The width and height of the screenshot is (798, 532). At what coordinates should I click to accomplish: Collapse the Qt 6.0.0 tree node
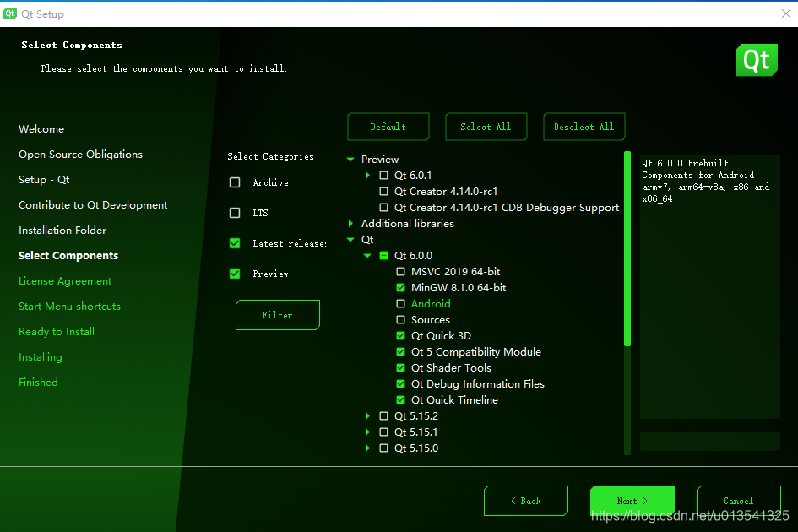pos(367,256)
